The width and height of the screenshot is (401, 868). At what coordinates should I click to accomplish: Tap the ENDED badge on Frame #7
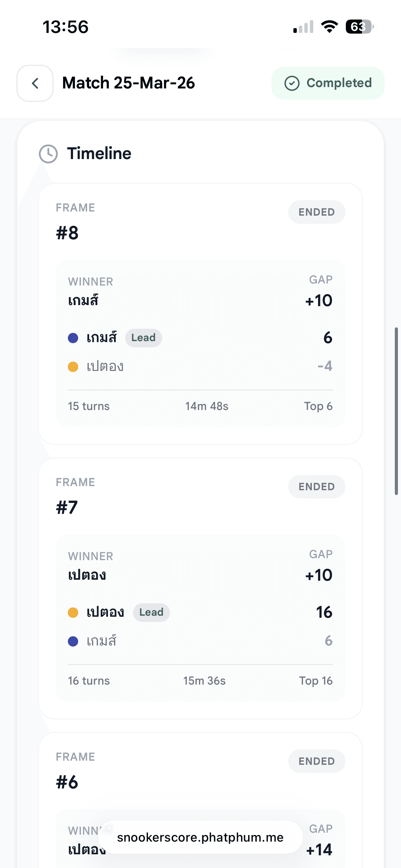coord(316,487)
